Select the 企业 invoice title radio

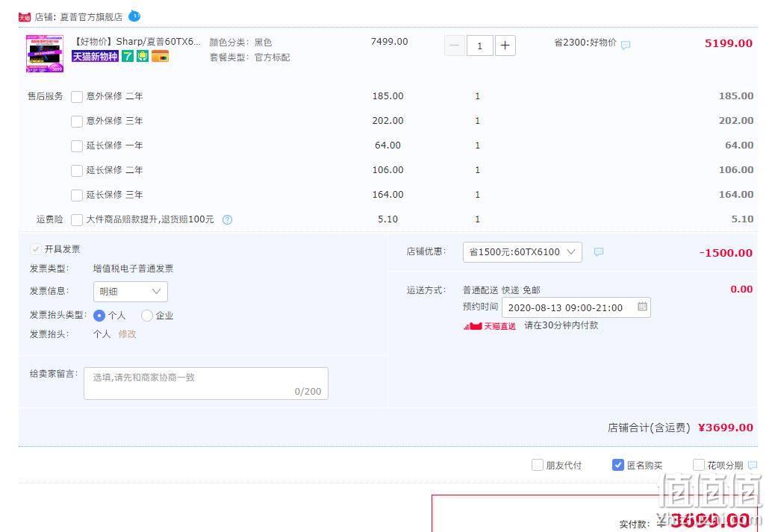pyautogui.click(x=146, y=316)
